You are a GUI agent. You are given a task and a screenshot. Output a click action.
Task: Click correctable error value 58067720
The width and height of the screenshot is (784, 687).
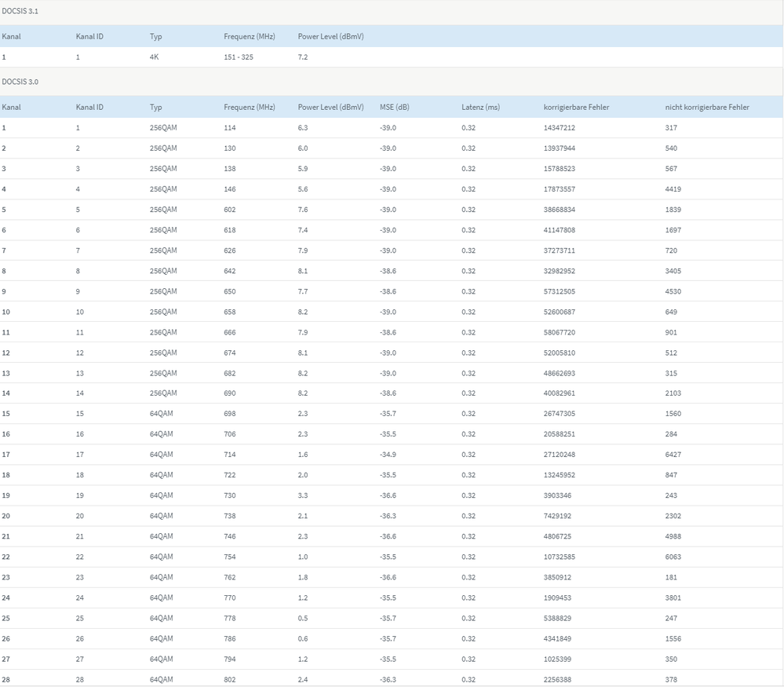pyautogui.click(x=559, y=332)
